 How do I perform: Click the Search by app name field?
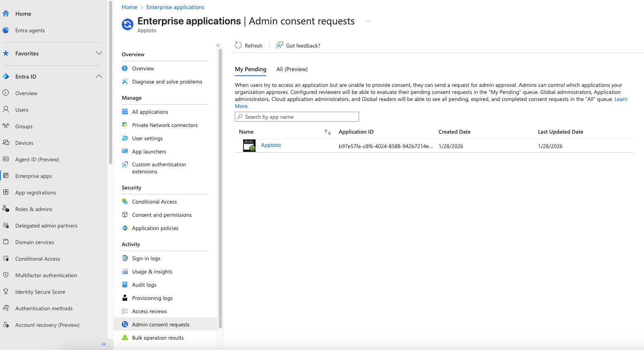click(x=297, y=116)
